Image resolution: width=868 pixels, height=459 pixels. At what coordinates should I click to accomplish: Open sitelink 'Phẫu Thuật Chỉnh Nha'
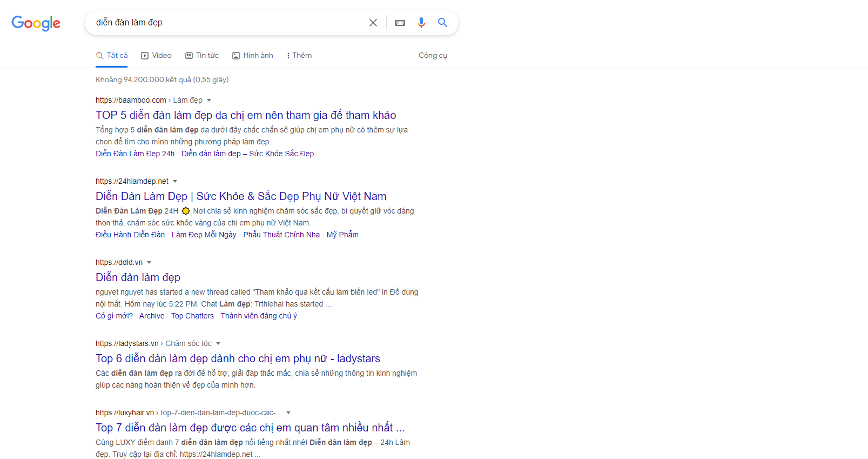281,235
